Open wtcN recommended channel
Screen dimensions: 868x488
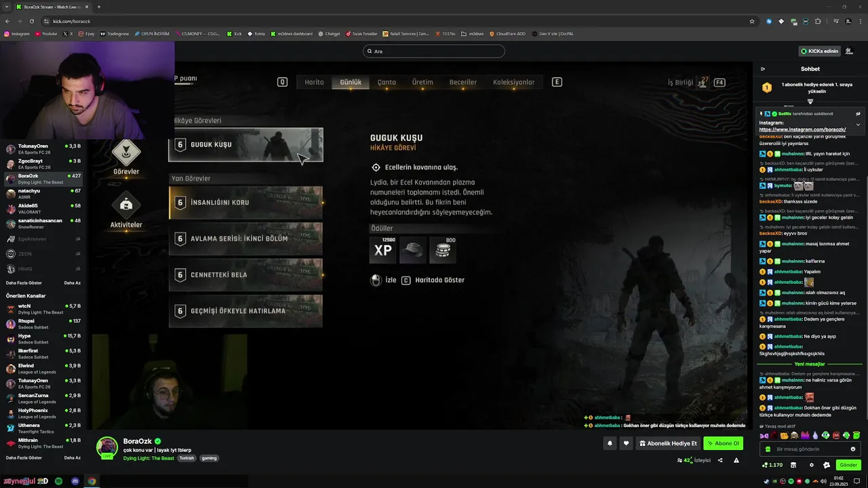tap(43, 309)
